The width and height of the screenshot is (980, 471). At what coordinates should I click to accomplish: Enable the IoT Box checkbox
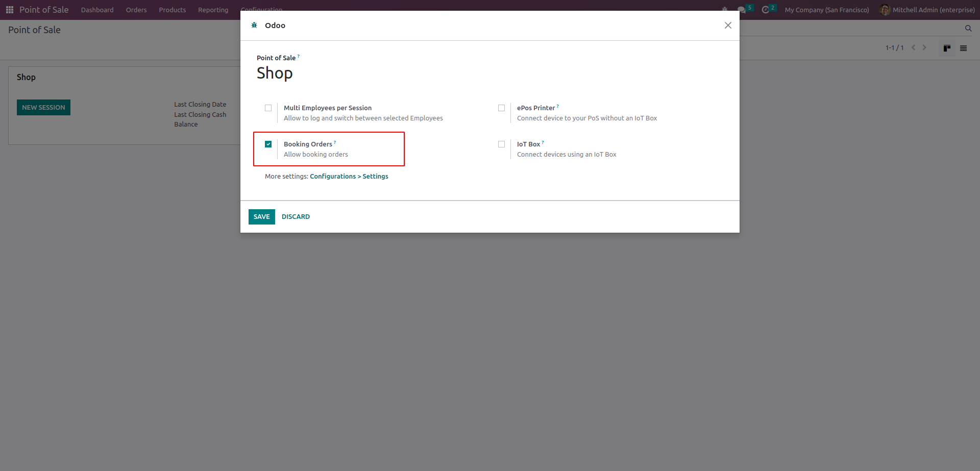502,144
